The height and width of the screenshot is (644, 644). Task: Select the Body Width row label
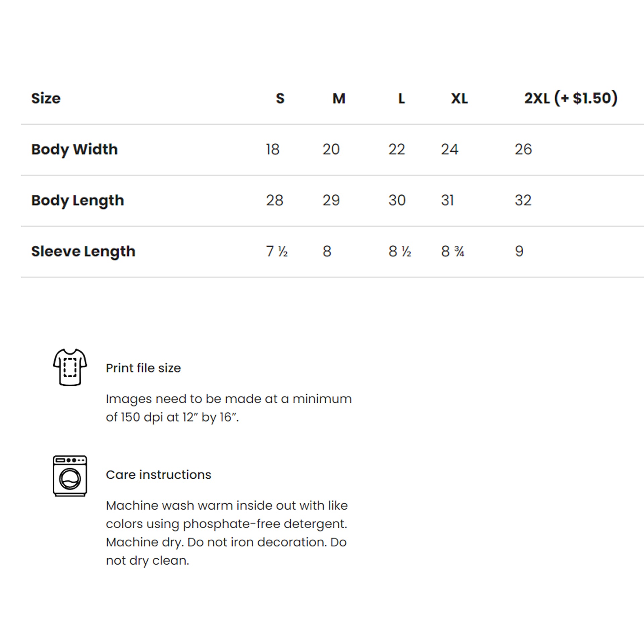pos(74,150)
